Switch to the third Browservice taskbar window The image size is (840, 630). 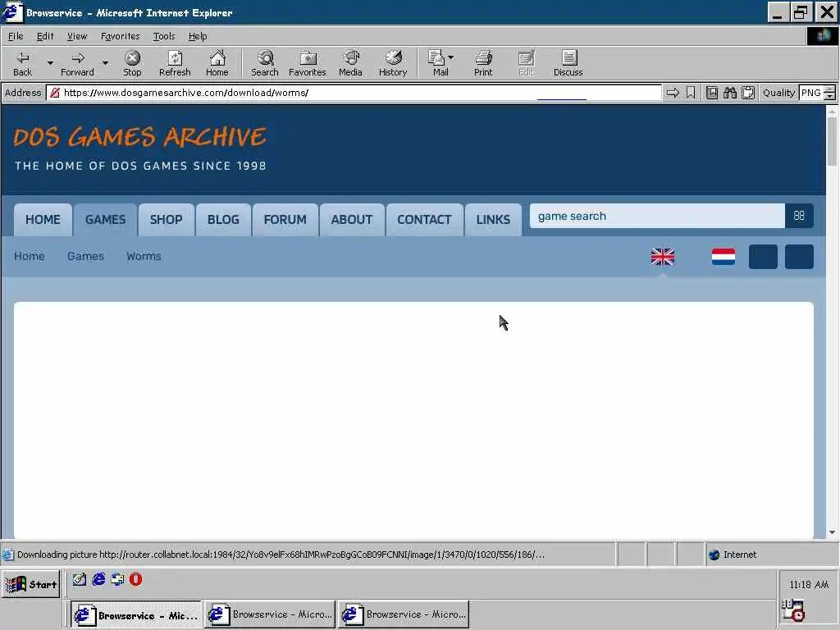(404, 614)
